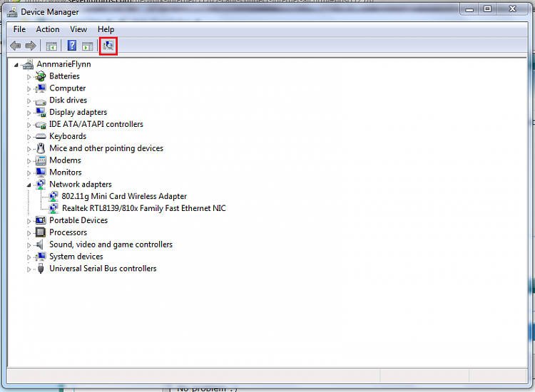This screenshot has width=535, height=392.
Task: Select the 802.11g wireless adapter icon
Action: pos(53,197)
